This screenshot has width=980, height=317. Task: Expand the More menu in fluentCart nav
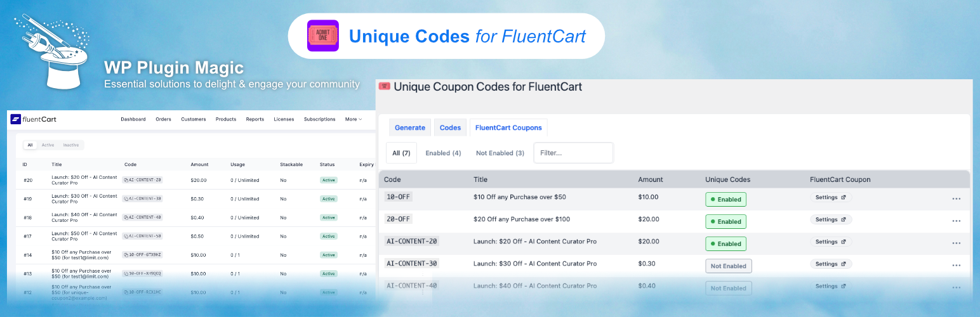[x=354, y=119]
